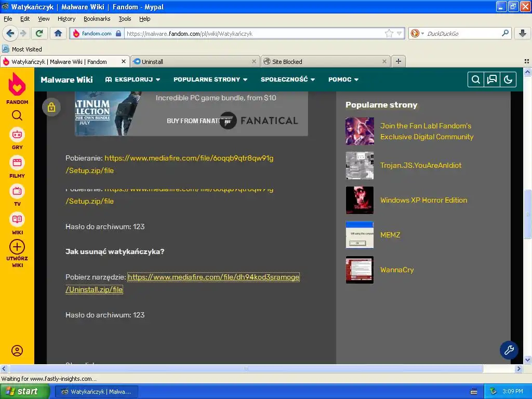Close the Watykańczyk tab
The width and height of the screenshot is (532, 399).
pos(124,61)
